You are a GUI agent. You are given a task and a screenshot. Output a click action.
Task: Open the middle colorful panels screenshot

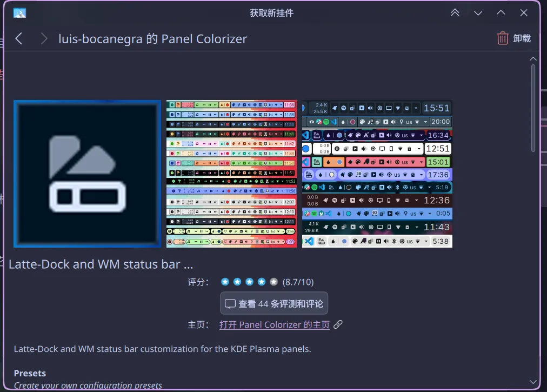(231, 174)
